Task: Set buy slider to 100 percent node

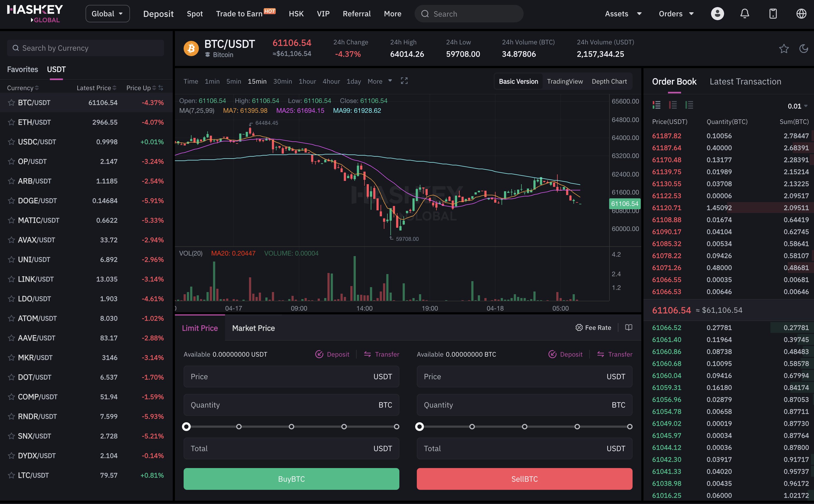Action: click(396, 426)
